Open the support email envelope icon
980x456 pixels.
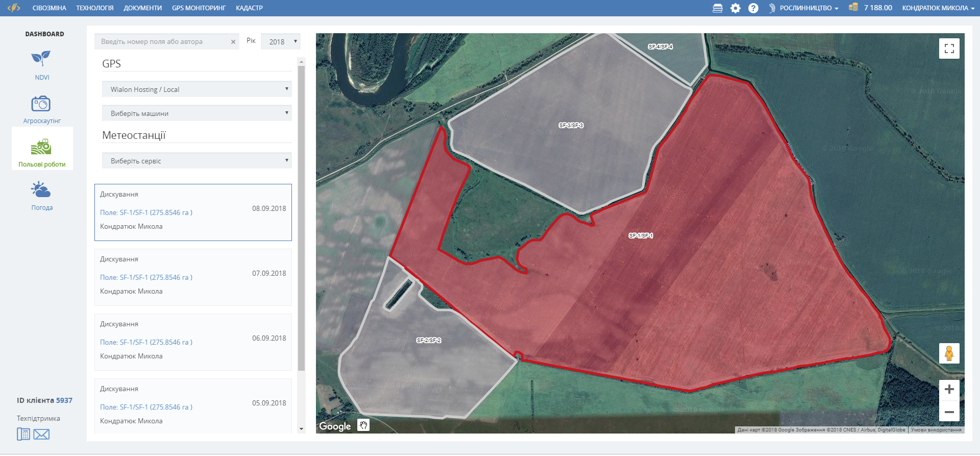[x=41, y=435]
